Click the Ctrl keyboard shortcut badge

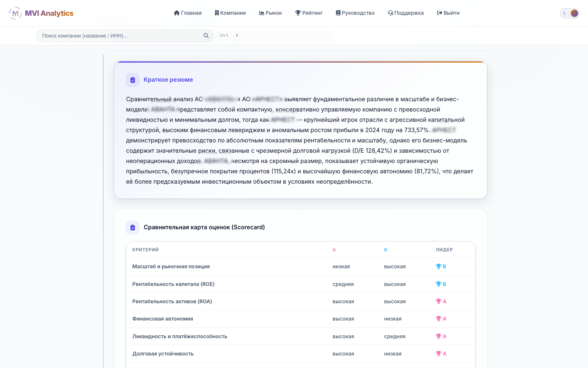224,36
